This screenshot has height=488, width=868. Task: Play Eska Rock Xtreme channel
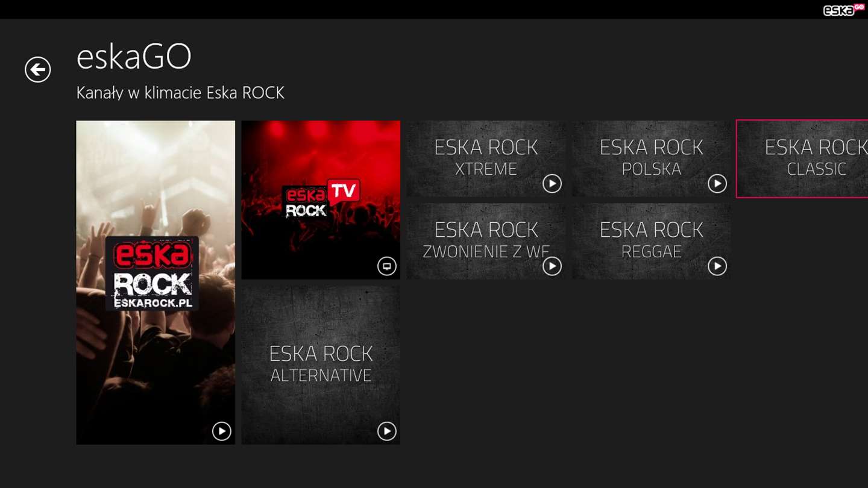pos(552,183)
